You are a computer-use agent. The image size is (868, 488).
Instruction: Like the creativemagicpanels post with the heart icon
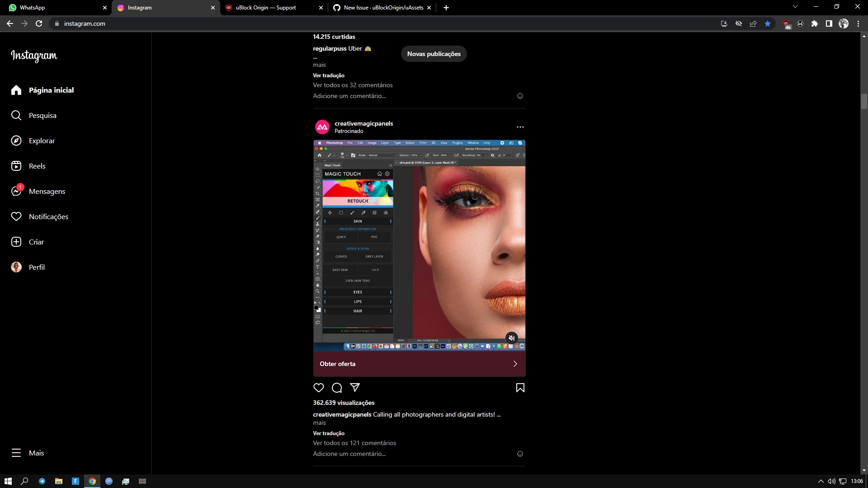tap(319, 388)
